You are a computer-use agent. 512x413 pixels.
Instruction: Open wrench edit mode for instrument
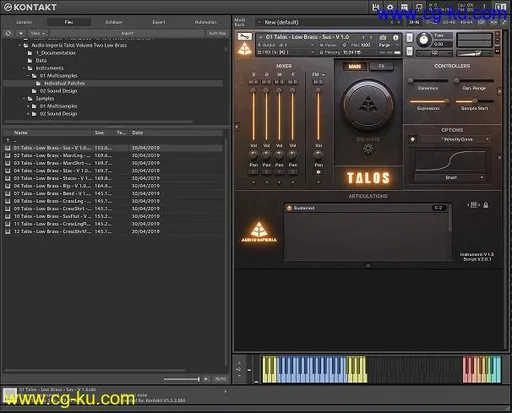click(x=245, y=36)
